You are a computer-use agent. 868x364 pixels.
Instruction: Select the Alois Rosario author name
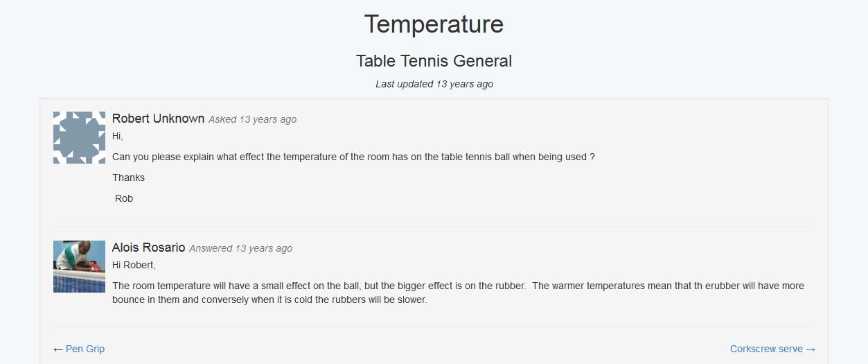point(148,248)
